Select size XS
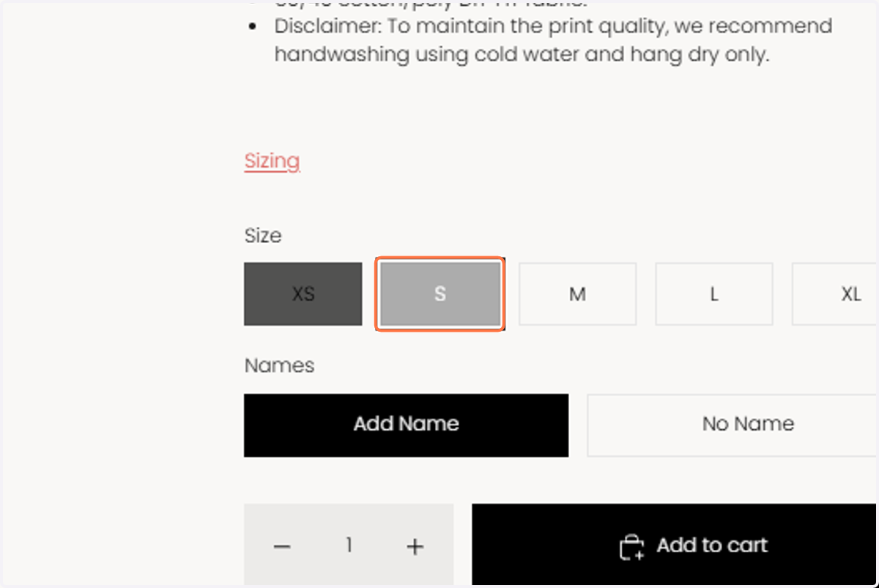Screen dimensions: 879x588 coord(303,294)
